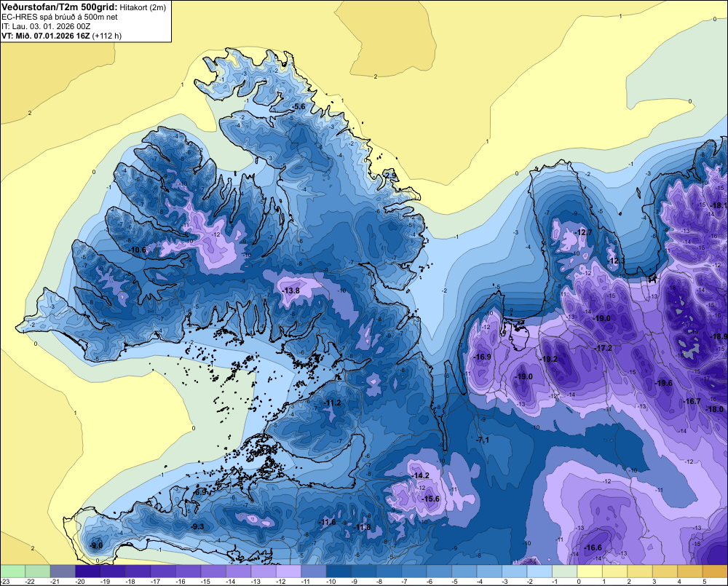Click the -6.9 temperature label
The height and width of the screenshot is (586, 728).
[x=199, y=492]
